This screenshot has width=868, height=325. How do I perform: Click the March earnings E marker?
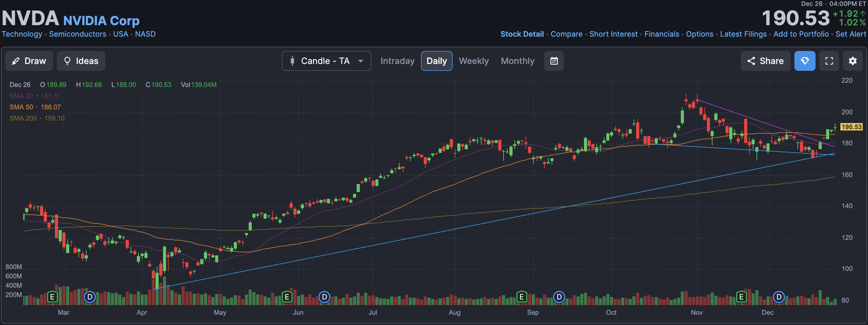[x=52, y=297]
